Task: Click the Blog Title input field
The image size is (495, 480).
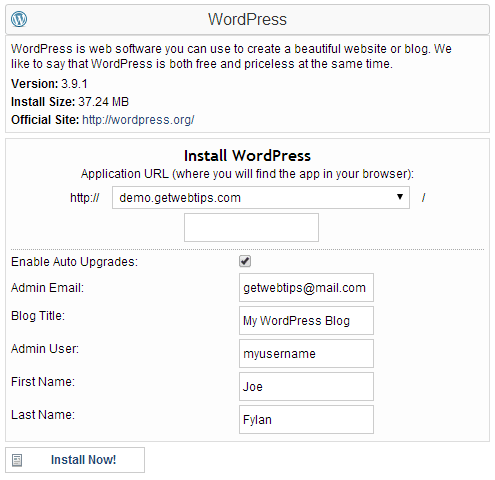Action: tap(306, 321)
